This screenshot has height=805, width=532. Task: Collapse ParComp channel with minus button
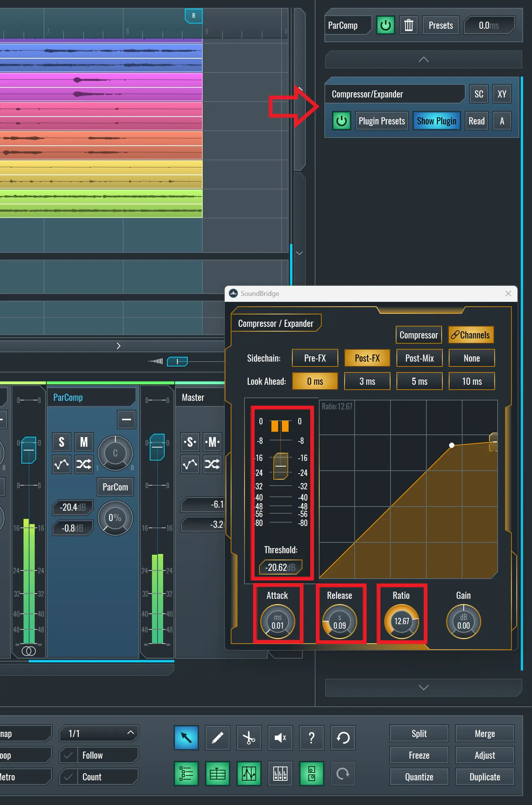coord(127,419)
